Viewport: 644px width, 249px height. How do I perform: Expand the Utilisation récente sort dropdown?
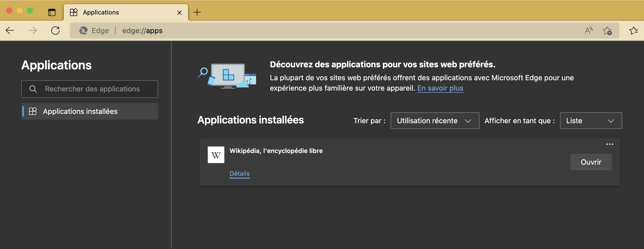pyautogui.click(x=435, y=121)
